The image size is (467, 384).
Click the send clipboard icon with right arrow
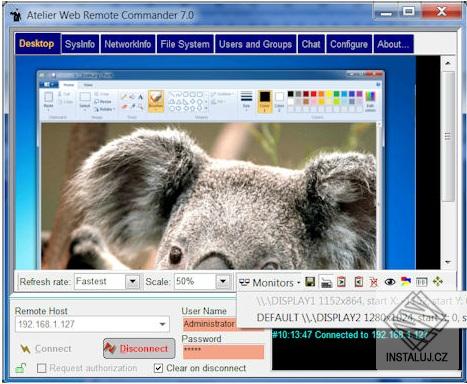tap(341, 282)
